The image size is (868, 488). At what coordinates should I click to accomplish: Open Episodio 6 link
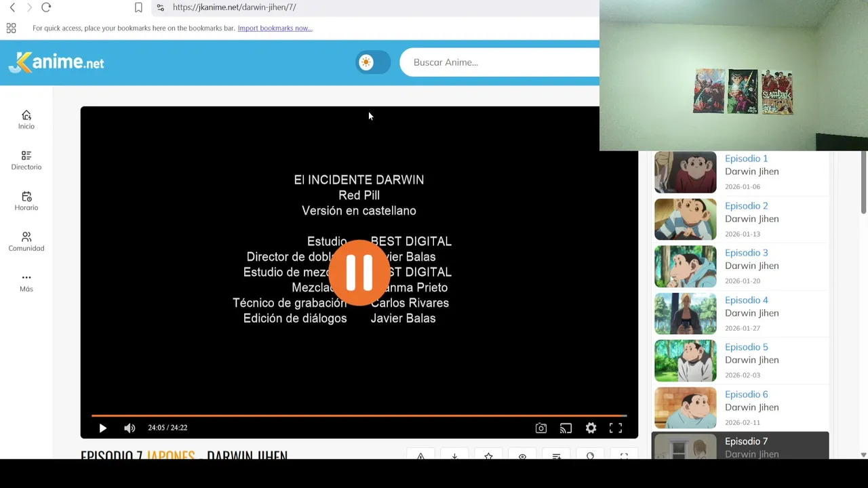[x=746, y=394]
